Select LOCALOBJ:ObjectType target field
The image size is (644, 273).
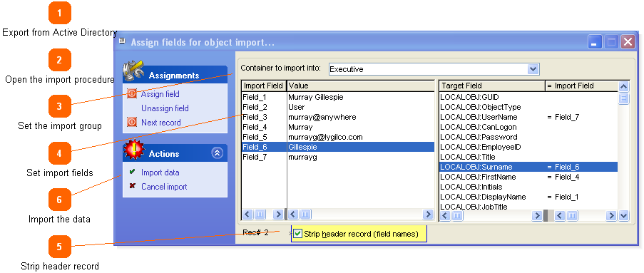pos(528,107)
